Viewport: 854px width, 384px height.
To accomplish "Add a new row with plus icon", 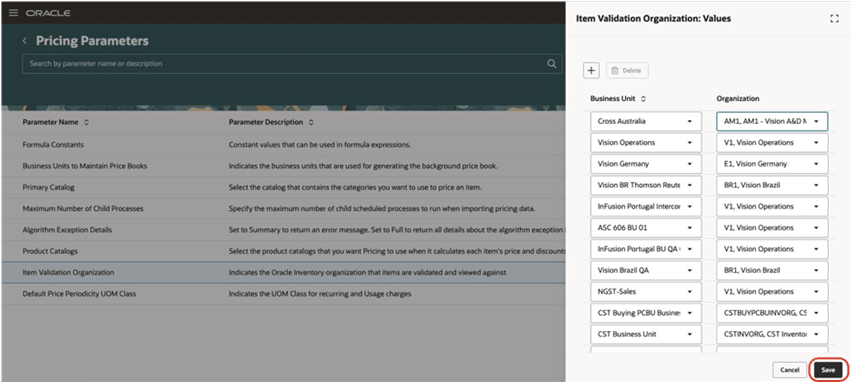I will coord(591,70).
